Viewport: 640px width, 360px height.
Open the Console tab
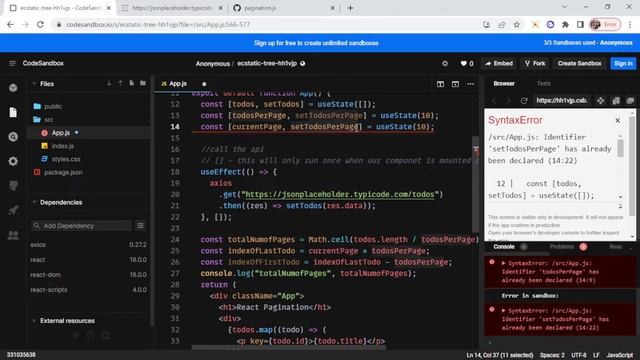tap(504, 247)
